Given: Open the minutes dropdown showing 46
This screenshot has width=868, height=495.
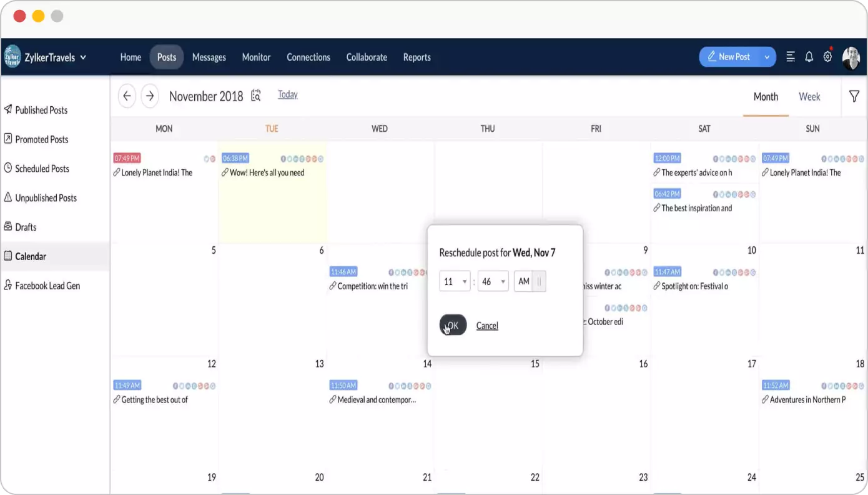Looking at the screenshot, I should pyautogui.click(x=493, y=281).
